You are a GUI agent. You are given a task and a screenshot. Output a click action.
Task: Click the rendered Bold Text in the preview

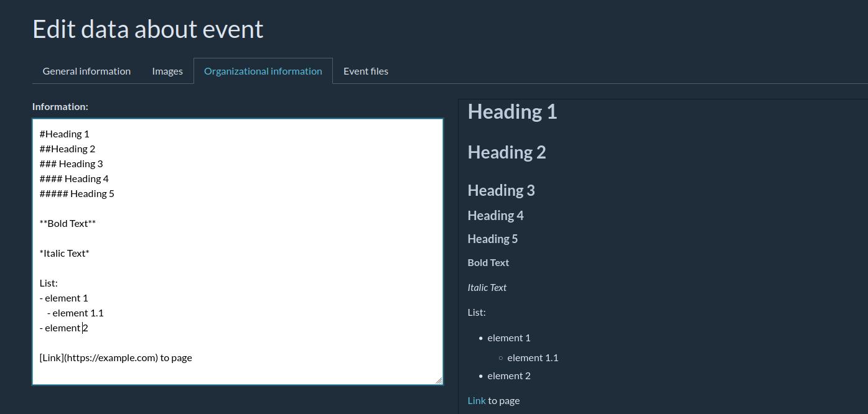click(488, 262)
